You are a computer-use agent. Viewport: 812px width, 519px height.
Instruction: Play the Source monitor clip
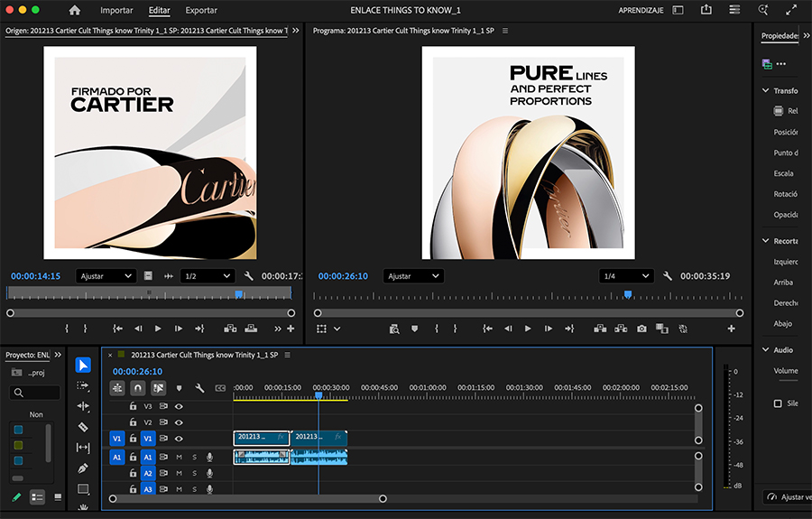[x=158, y=329]
